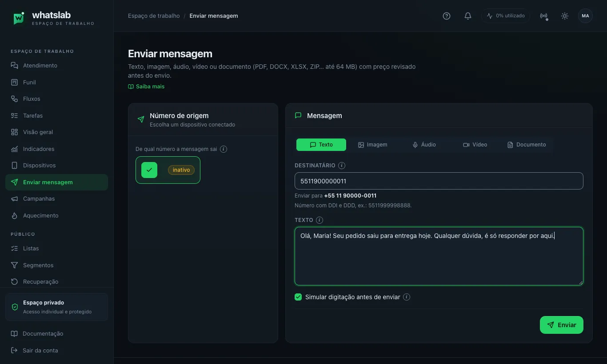This screenshot has width=607, height=364.
Task: Switch to the Áudio tab
Action: coord(424,145)
